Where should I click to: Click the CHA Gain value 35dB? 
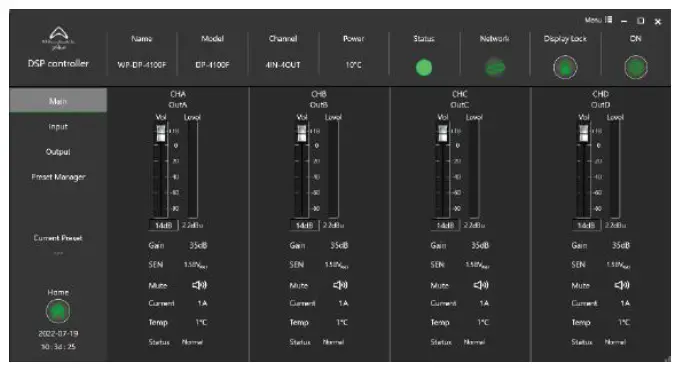click(x=198, y=246)
